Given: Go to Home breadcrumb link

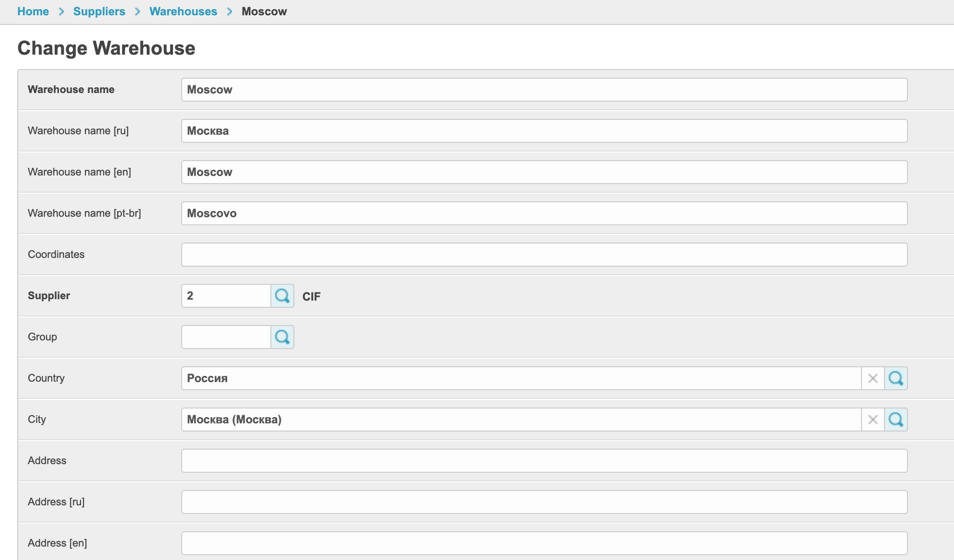Looking at the screenshot, I should coord(33,12).
